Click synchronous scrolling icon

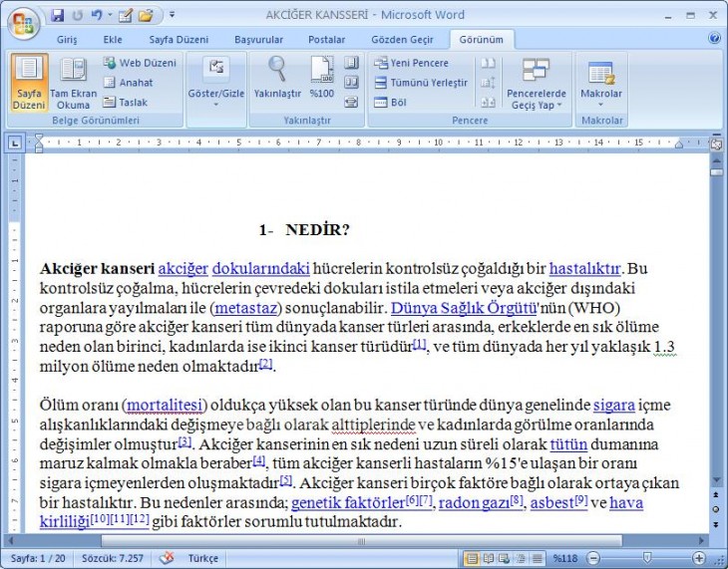coord(488,83)
